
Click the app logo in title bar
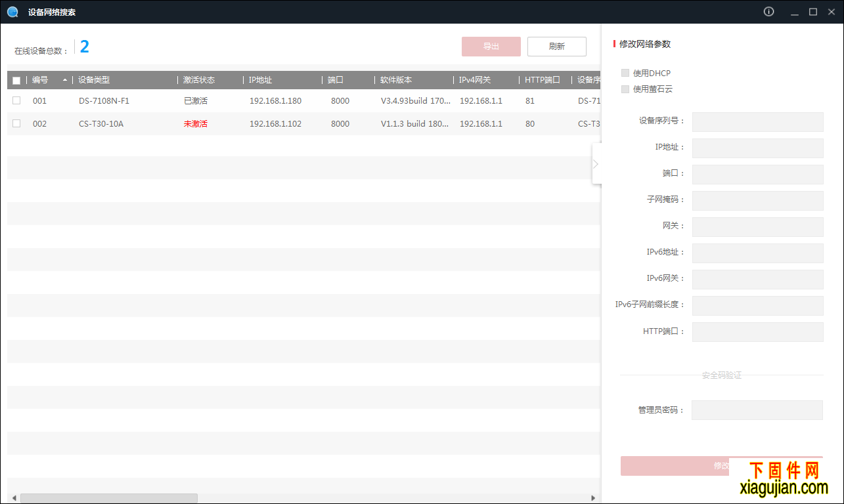tap(12, 12)
